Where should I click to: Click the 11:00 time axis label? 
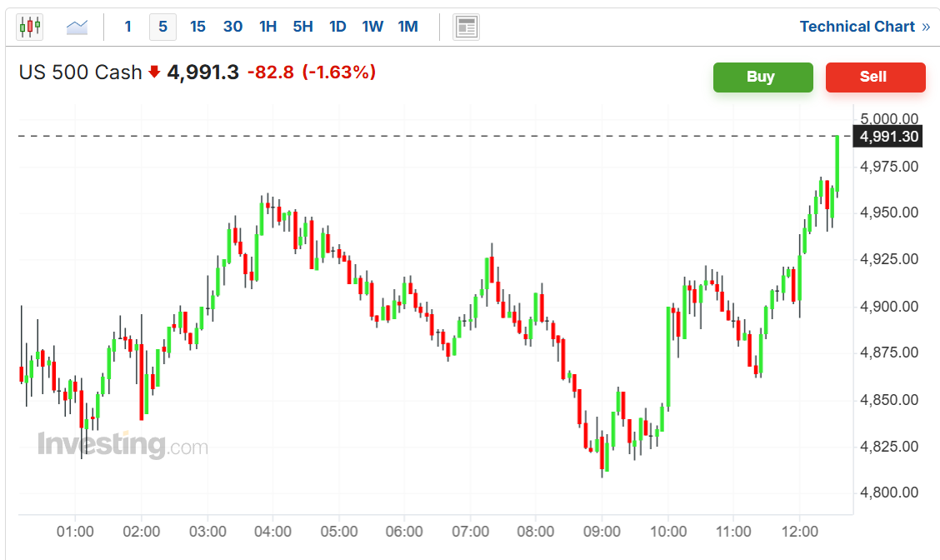[x=733, y=532]
